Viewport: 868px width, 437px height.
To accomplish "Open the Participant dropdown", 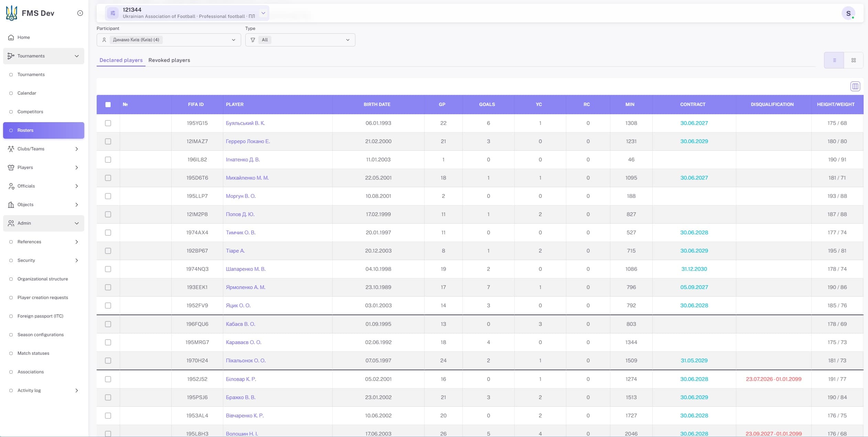I will click(x=169, y=40).
